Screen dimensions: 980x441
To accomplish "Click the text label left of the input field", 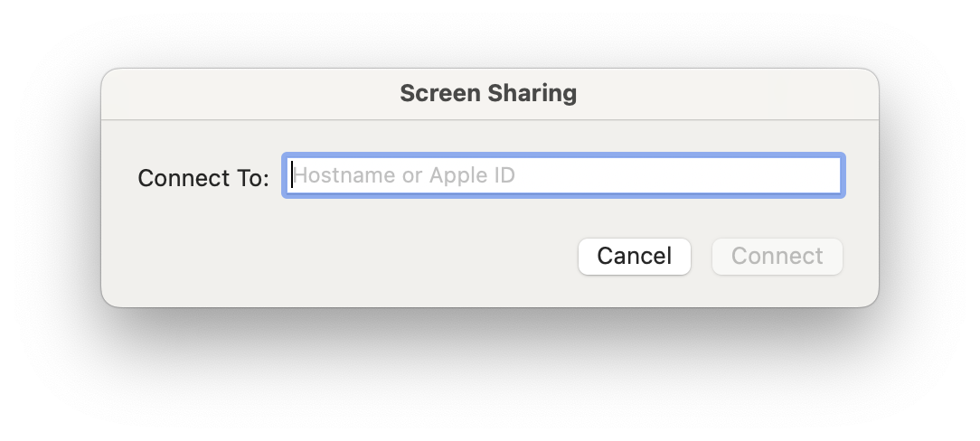I will (x=203, y=178).
